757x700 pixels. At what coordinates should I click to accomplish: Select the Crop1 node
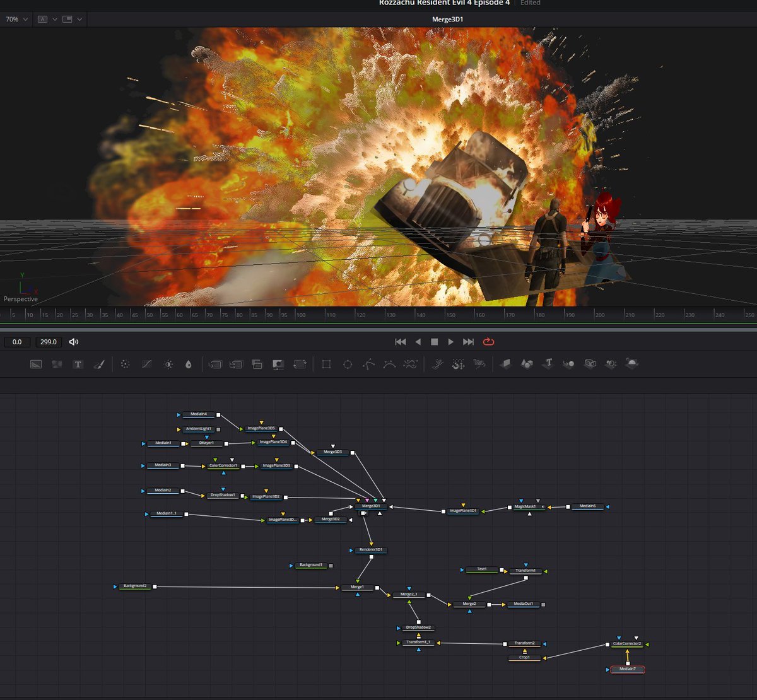pyautogui.click(x=525, y=658)
